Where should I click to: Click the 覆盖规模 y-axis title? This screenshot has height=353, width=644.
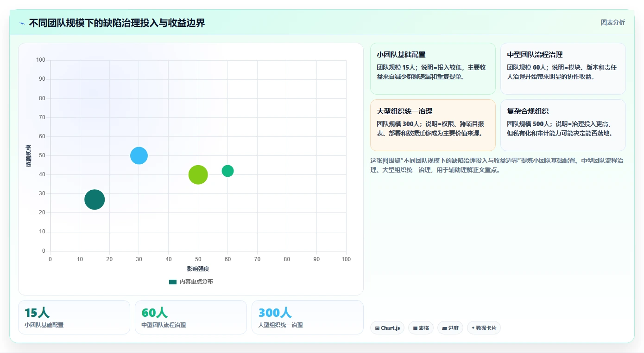tap(29, 156)
